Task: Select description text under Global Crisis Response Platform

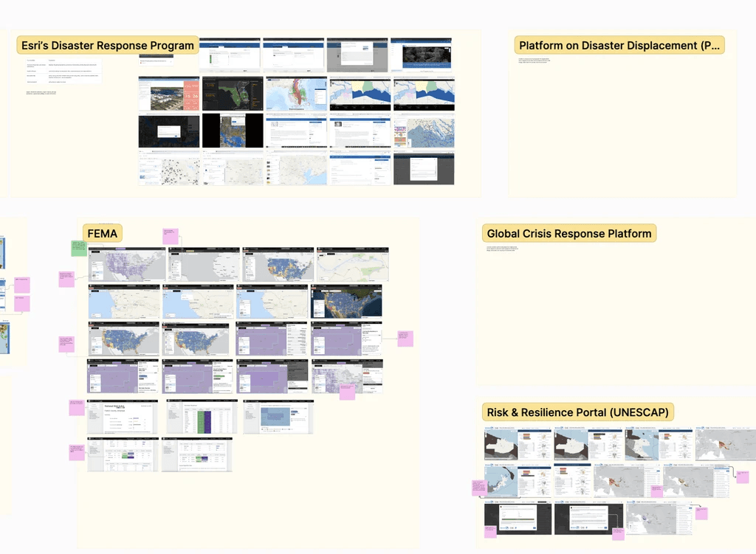Action: (502, 249)
